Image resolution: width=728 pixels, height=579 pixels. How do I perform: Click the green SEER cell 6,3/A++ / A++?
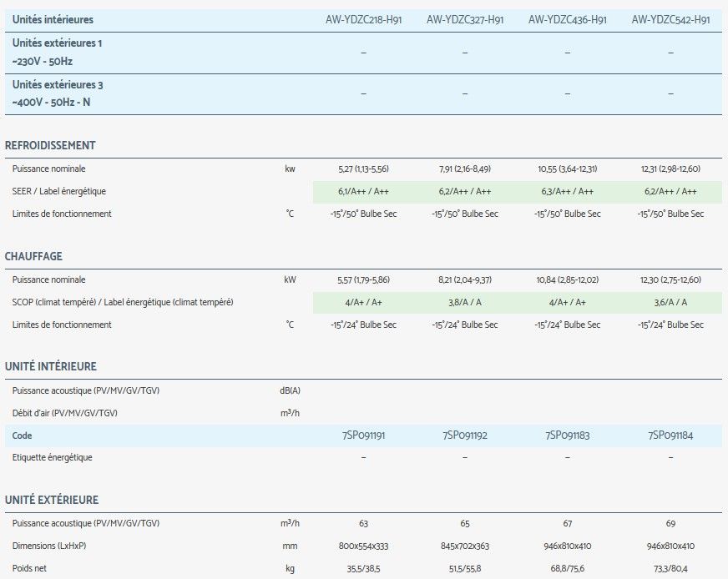567,192
